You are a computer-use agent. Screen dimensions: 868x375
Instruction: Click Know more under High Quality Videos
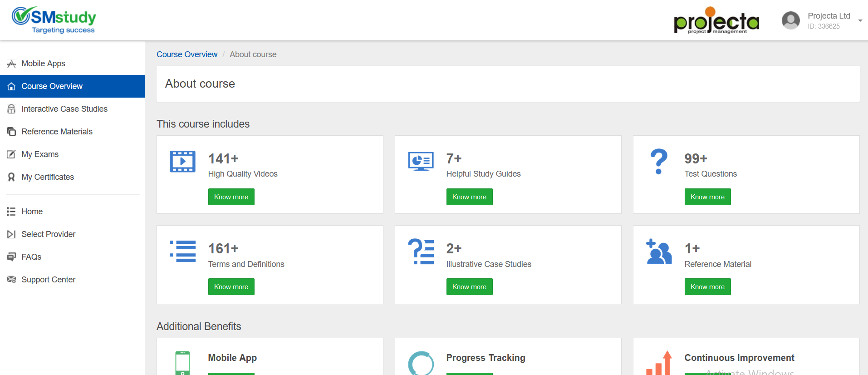(x=231, y=197)
